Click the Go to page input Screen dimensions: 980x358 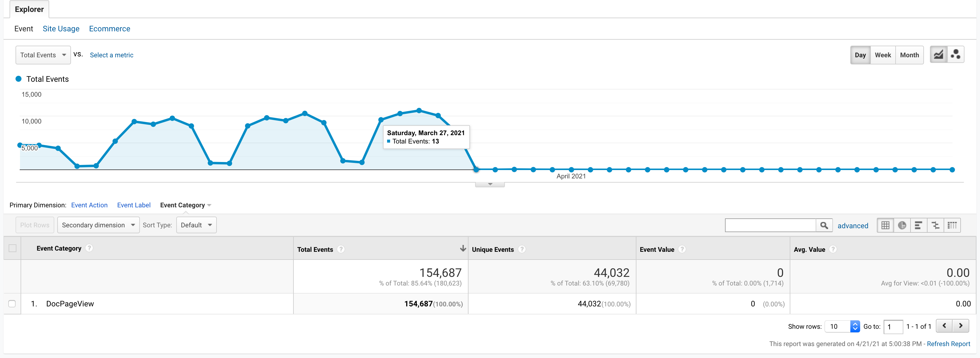pos(893,326)
